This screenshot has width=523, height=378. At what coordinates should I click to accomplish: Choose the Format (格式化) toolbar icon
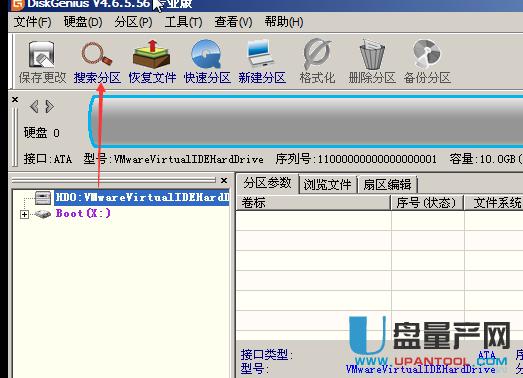(317, 62)
